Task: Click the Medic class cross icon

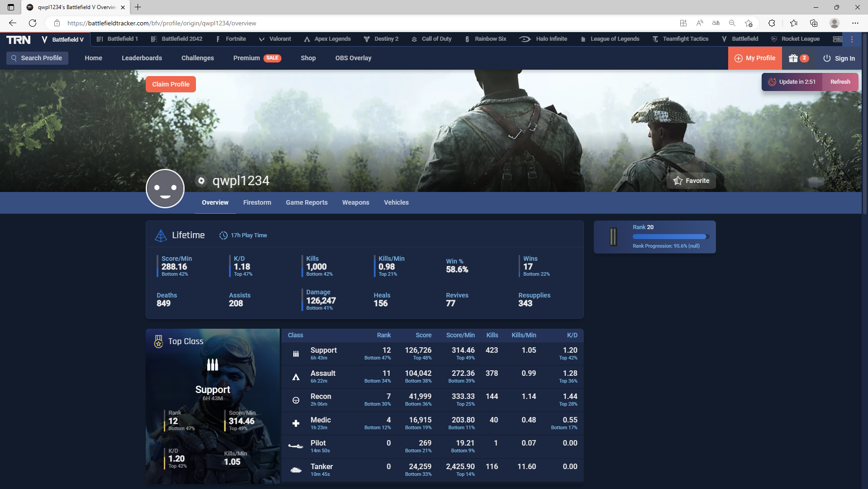Action: 296,423
